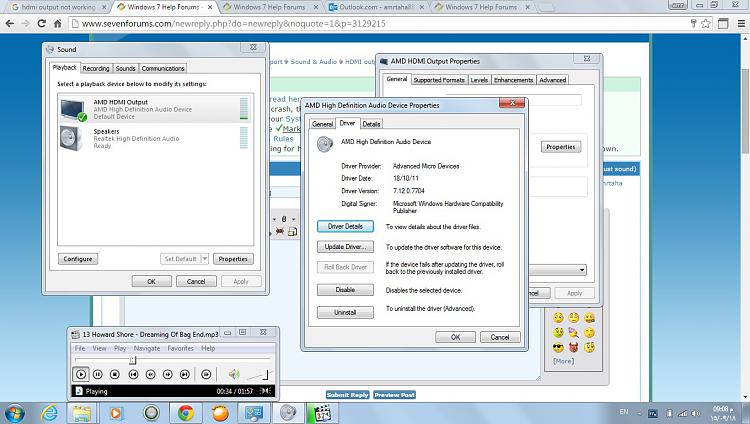
Task: Click the Driver Details button
Action: tap(345, 226)
